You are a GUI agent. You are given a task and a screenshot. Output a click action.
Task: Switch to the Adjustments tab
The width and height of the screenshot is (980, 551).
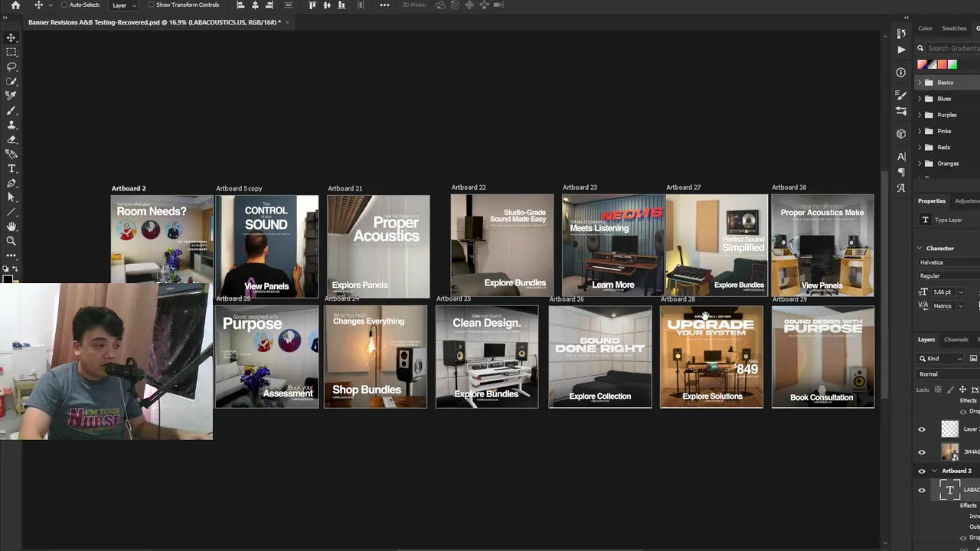click(x=967, y=201)
